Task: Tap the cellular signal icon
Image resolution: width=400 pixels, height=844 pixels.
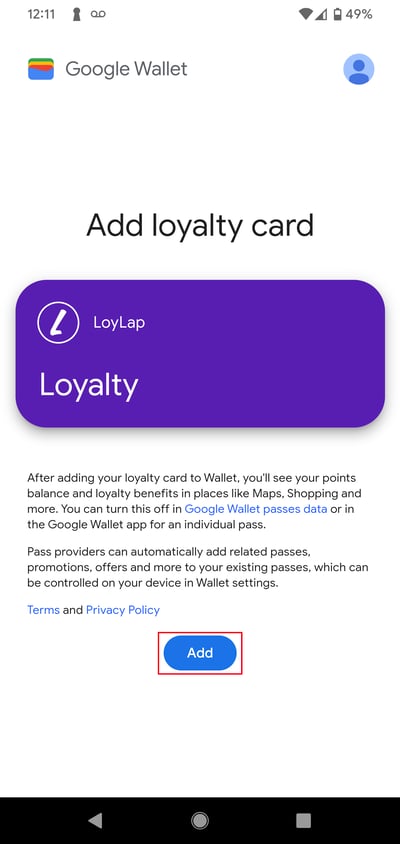Action: click(x=321, y=15)
